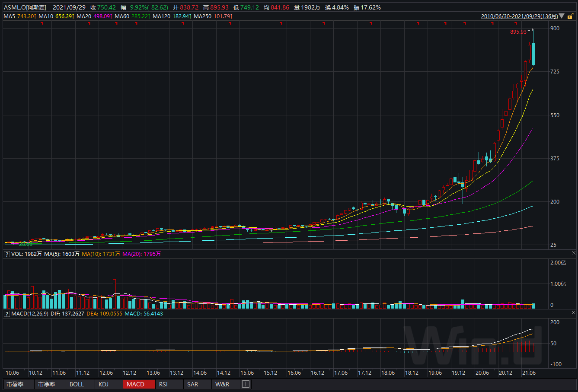The height and width of the screenshot is (392, 578).
Task: Select the highlighted MACD tab
Action: [139, 384]
